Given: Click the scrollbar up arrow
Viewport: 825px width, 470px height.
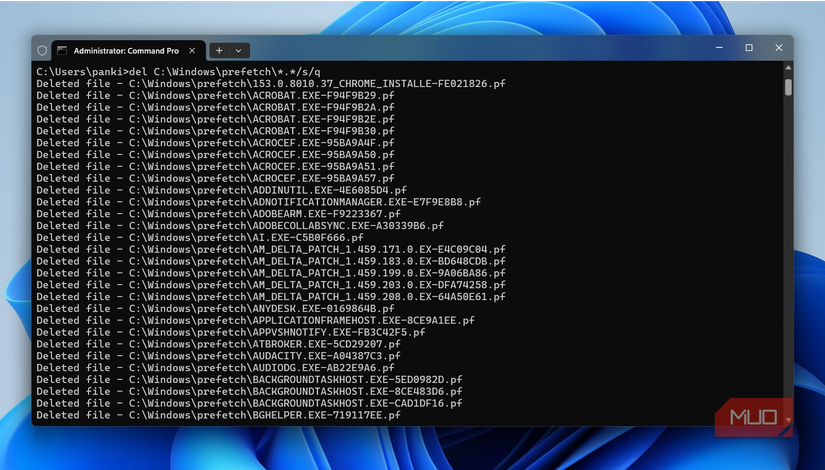Looking at the screenshot, I should (788, 68).
